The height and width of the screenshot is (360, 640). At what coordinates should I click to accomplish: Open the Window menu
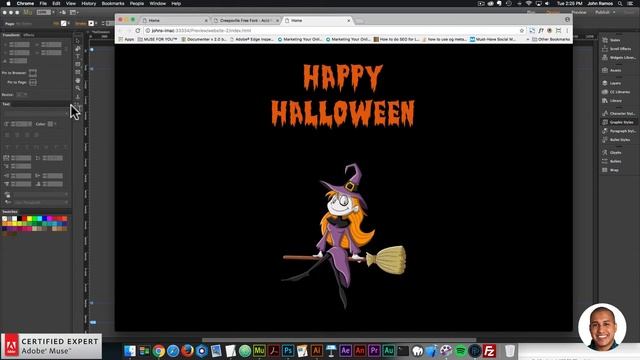[158, 3]
